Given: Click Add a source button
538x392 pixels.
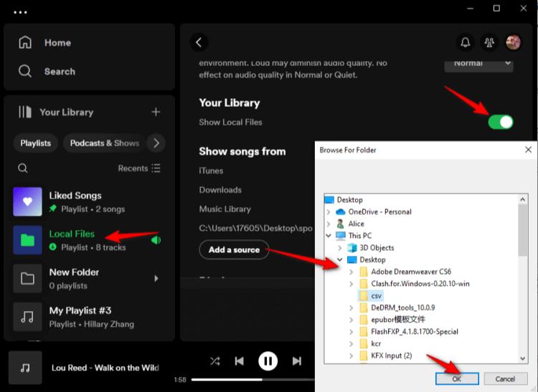Looking at the screenshot, I should click(234, 250).
